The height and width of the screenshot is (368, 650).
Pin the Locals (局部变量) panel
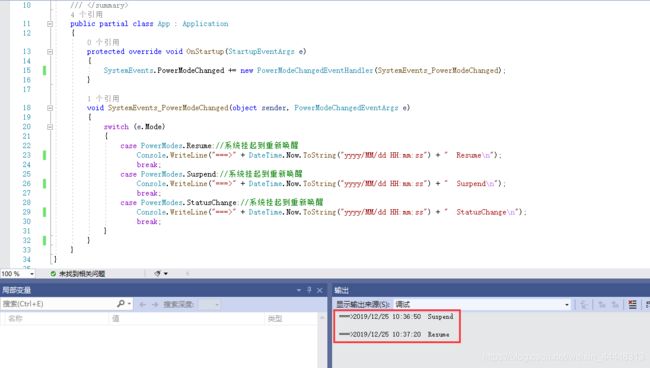[x=309, y=290]
